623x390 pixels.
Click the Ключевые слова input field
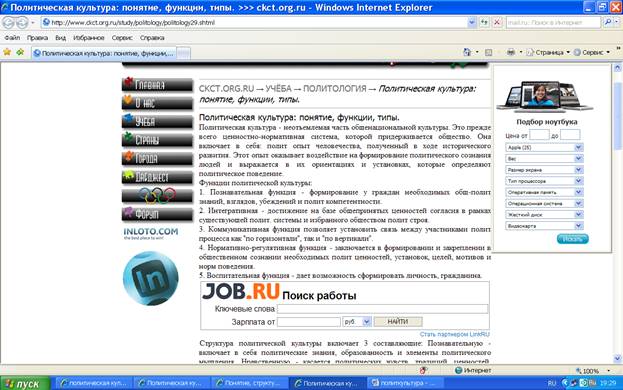[383, 309]
